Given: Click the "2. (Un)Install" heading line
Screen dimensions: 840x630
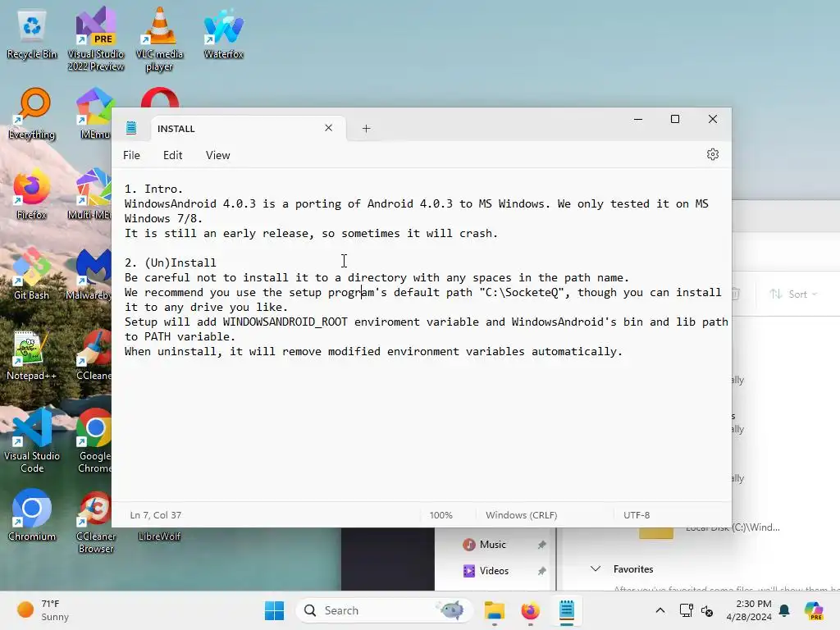Looking at the screenshot, I should pyautogui.click(x=171, y=262).
